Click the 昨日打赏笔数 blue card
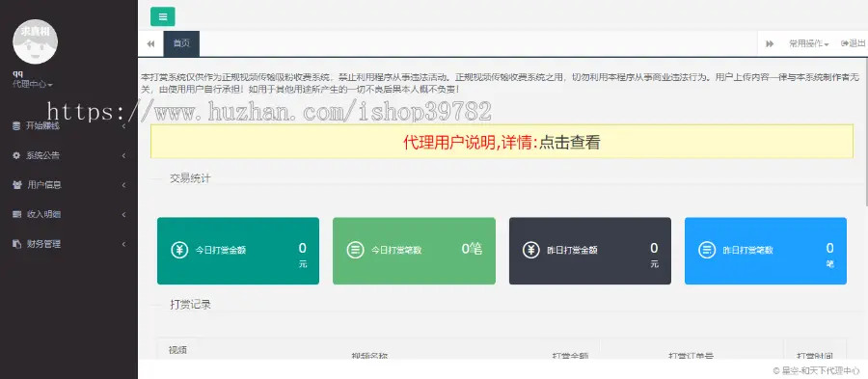Image resolution: width=868 pixels, height=379 pixels. 766,251
